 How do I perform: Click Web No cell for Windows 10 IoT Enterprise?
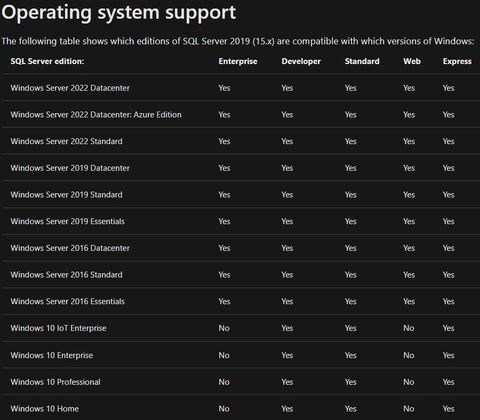409,328
